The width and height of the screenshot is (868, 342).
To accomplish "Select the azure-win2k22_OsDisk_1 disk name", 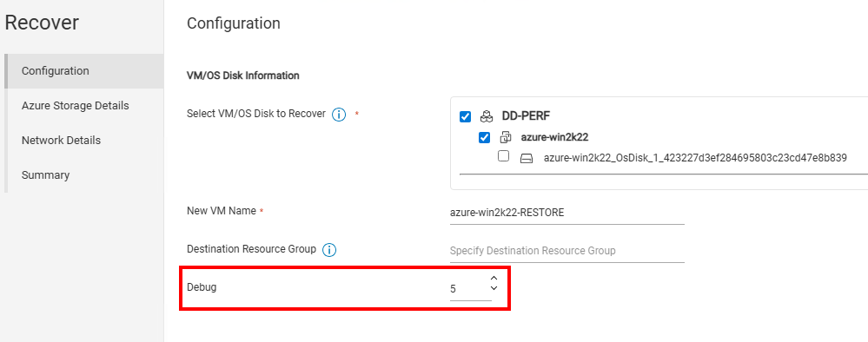I will tap(695, 158).
